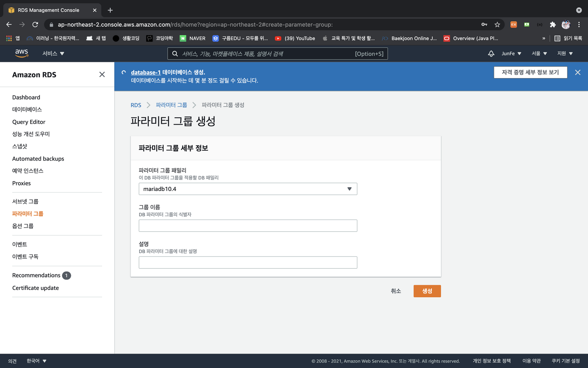Open Certificate update in the sidebar

click(35, 288)
